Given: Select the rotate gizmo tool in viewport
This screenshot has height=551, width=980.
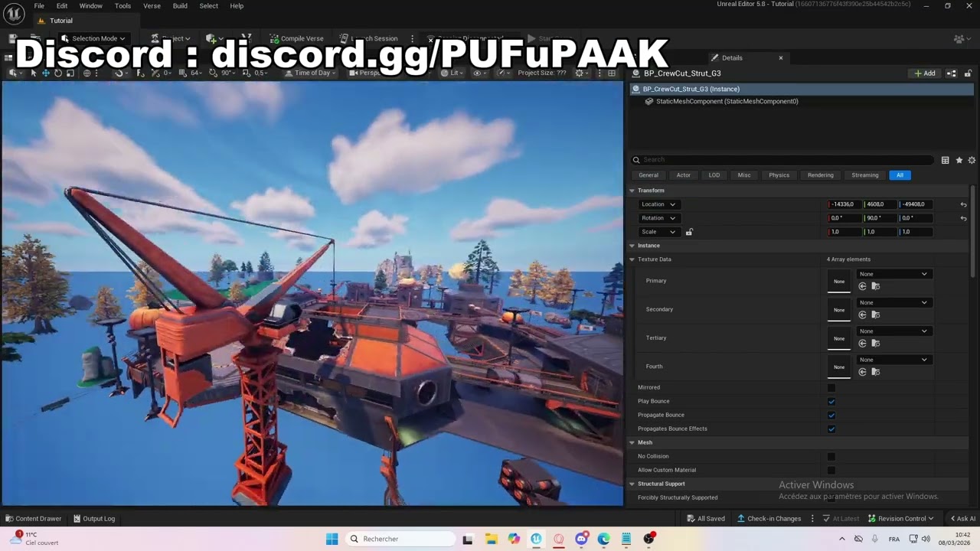Looking at the screenshot, I should click(x=58, y=73).
